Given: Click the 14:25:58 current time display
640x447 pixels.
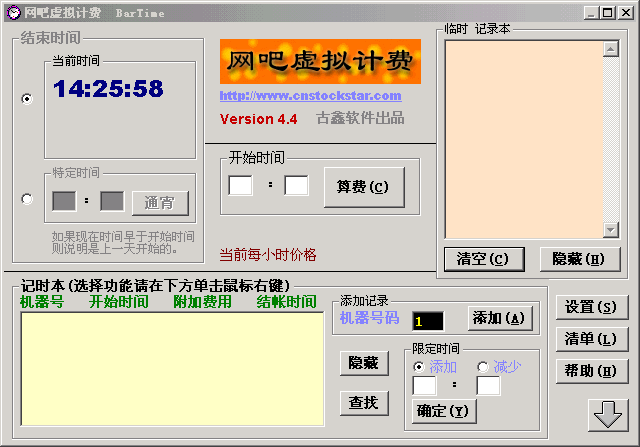Looking at the screenshot, I should tap(108, 89).
